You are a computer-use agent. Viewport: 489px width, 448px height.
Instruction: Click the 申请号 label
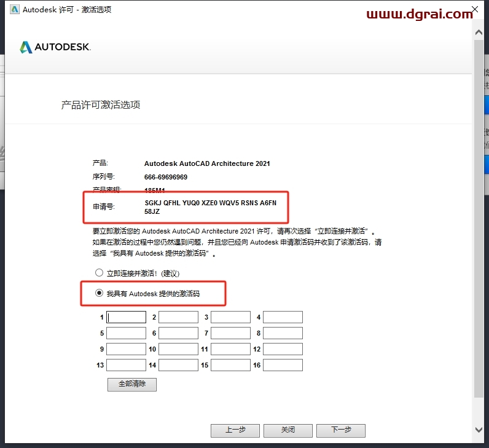point(104,206)
